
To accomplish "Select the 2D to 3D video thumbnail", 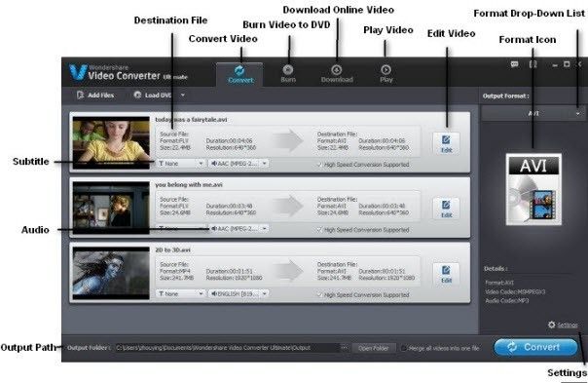I will click(x=111, y=273).
